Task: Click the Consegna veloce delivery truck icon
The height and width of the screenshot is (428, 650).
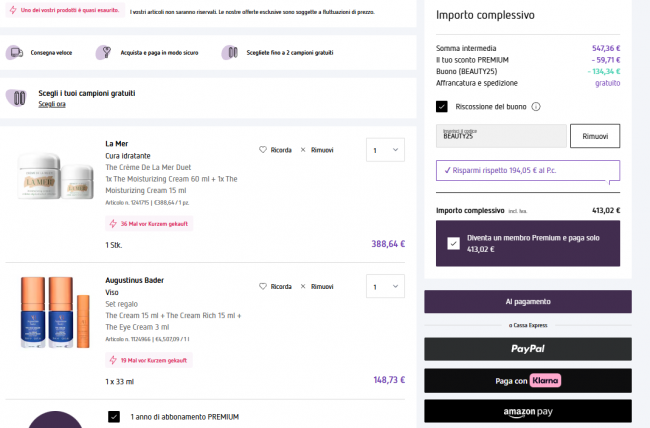Action: 15,52
